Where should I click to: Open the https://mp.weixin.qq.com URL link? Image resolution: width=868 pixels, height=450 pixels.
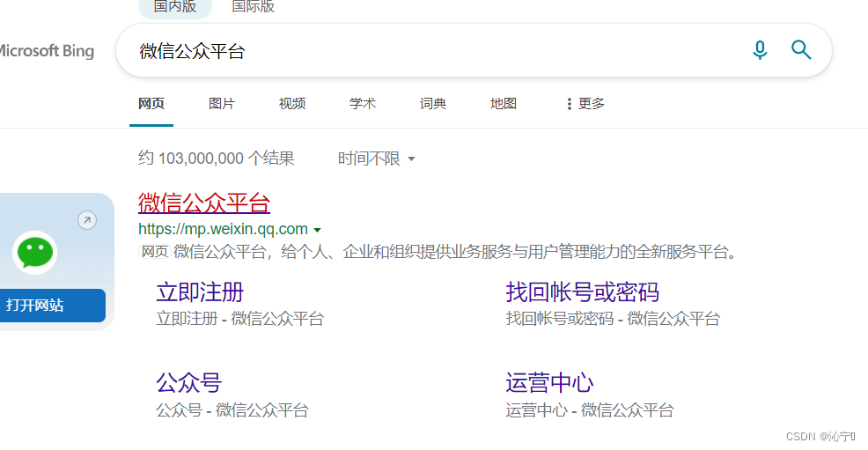pyautogui.click(x=223, y=229)
